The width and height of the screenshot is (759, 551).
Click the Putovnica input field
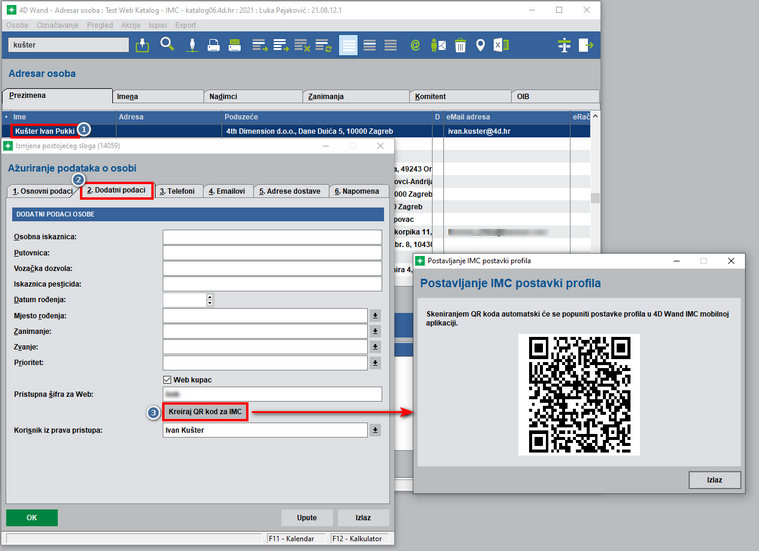[x=272, y=253]
